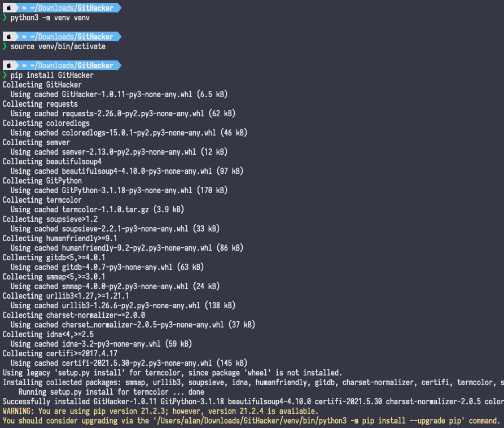The height and width of the screenshot is (428, 504).
Task: Click the 'python3 -m venv venv' command text
Action: 50,18
